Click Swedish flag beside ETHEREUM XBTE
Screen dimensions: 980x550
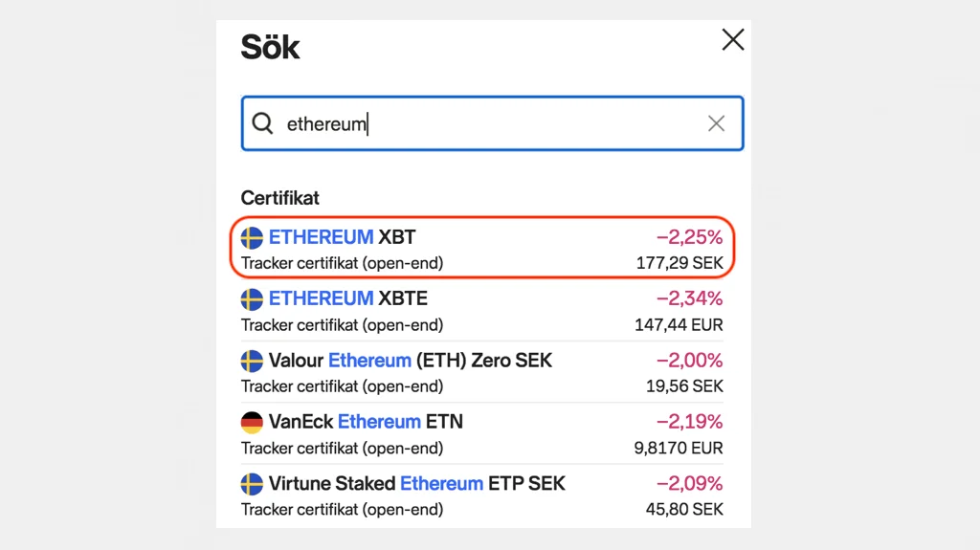[252, 298]
